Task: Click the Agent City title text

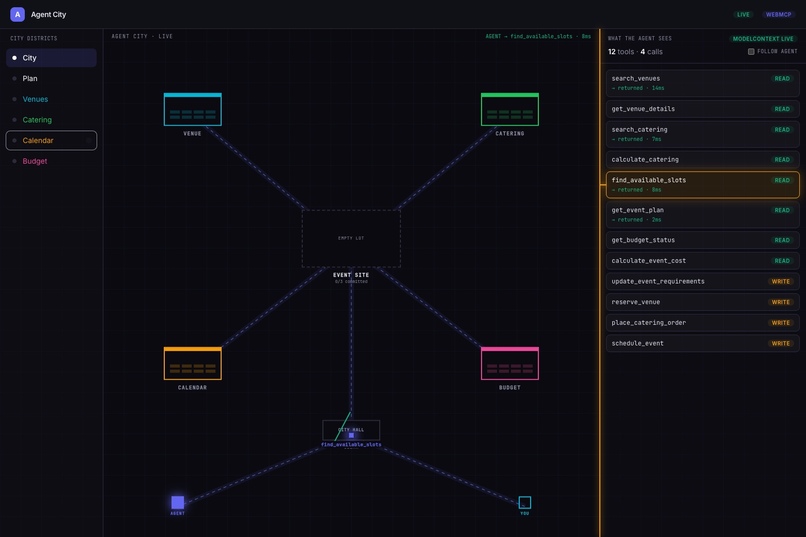Action: click(x=48, y=14)
